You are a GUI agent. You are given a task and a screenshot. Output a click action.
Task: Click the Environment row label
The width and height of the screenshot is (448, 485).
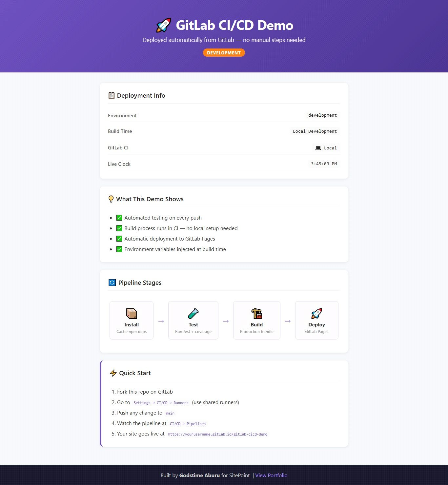(122, 115)
